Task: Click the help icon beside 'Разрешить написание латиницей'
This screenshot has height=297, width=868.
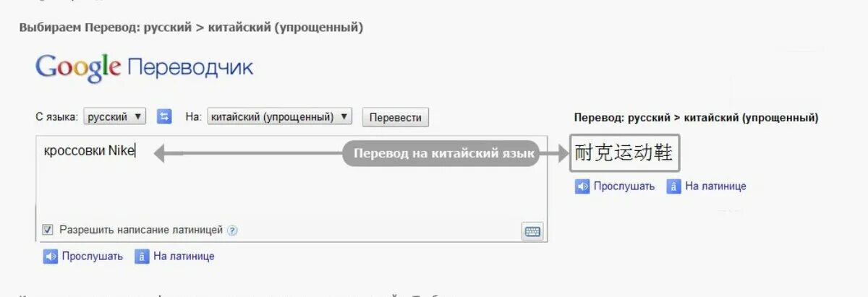Action: pos(232,231)
